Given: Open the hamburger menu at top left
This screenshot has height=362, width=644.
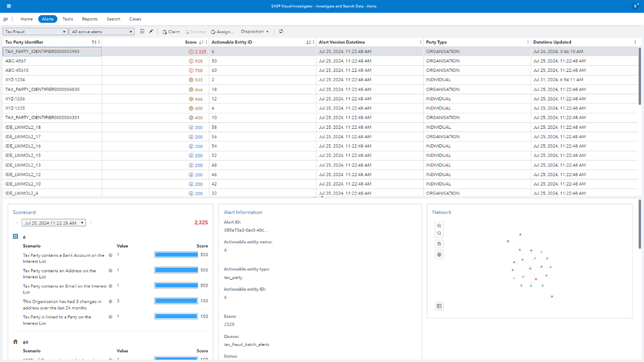Looking at the screenshot, I should [7, 6].
